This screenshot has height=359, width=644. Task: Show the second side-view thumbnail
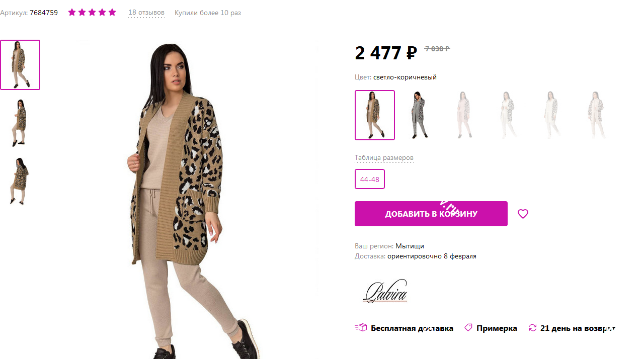click(20, 123)
